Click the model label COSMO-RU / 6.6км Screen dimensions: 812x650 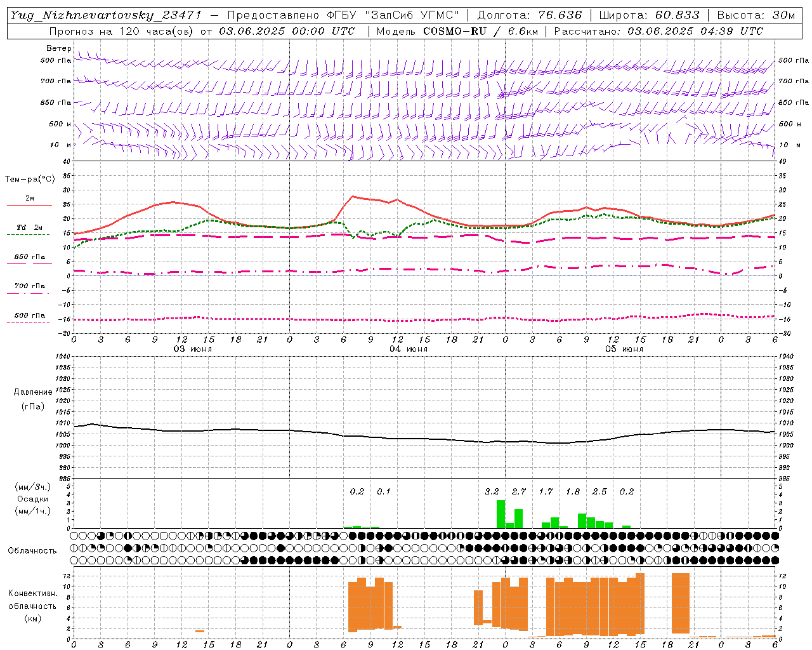(x=481, y=31)
